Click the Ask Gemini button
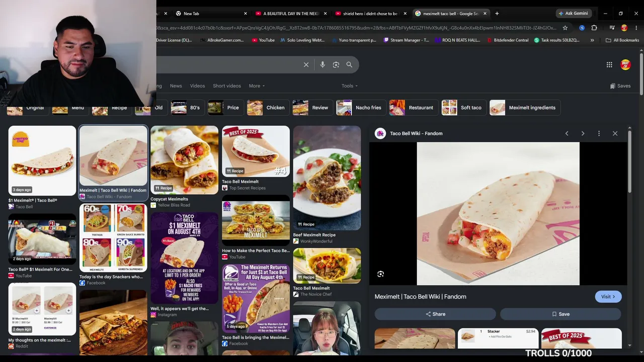Screen dimensions: 644x362 573,14
